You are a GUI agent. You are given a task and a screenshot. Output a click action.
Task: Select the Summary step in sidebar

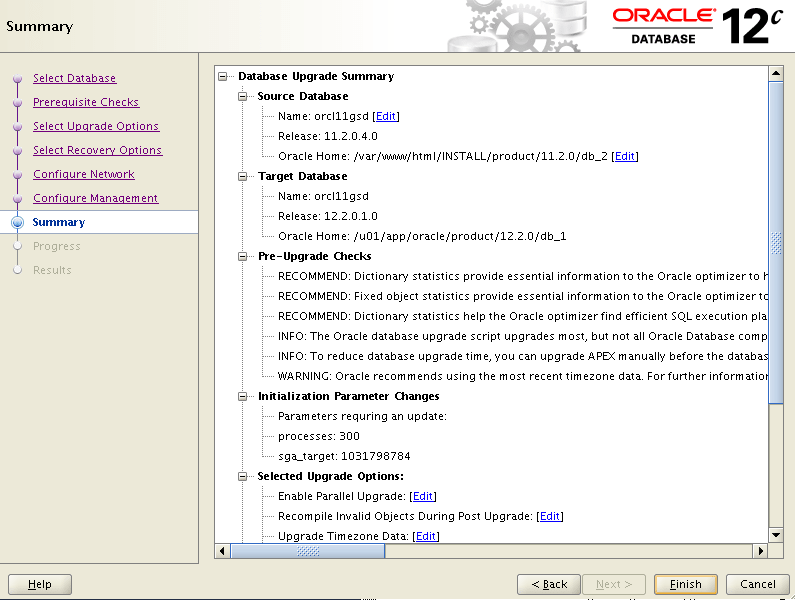[x=59, y=222]
